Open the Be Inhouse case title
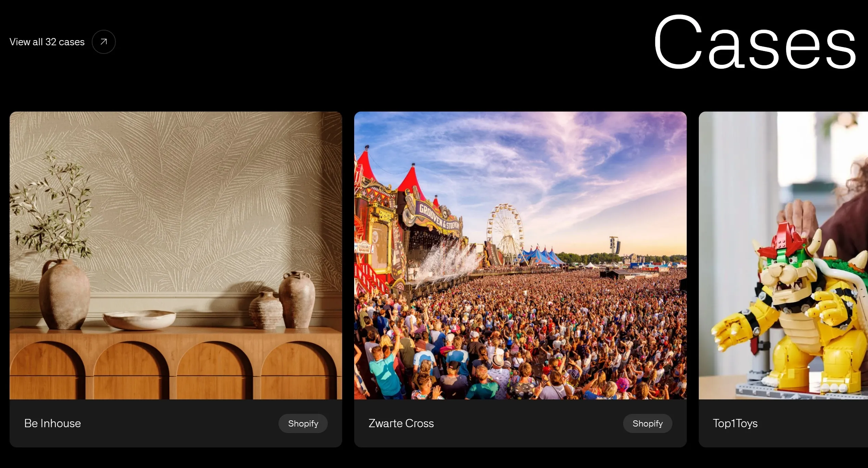 (x=52, y=423)
